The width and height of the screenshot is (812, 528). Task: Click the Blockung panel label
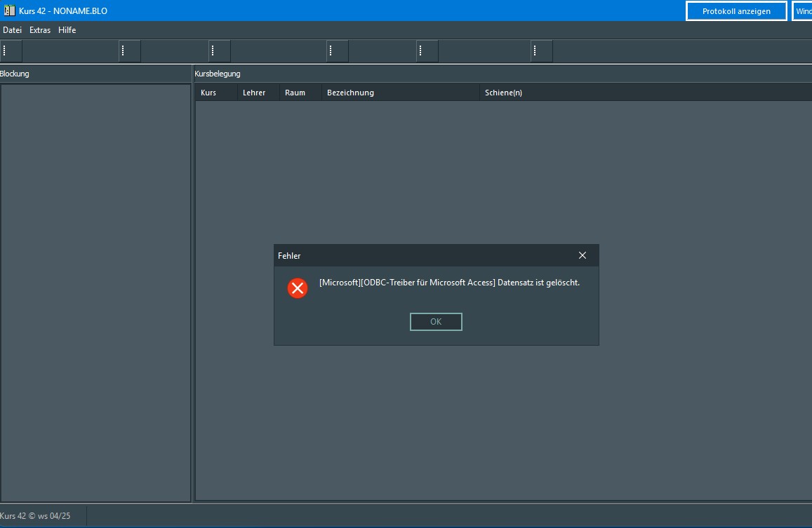[x=15, y=74]
